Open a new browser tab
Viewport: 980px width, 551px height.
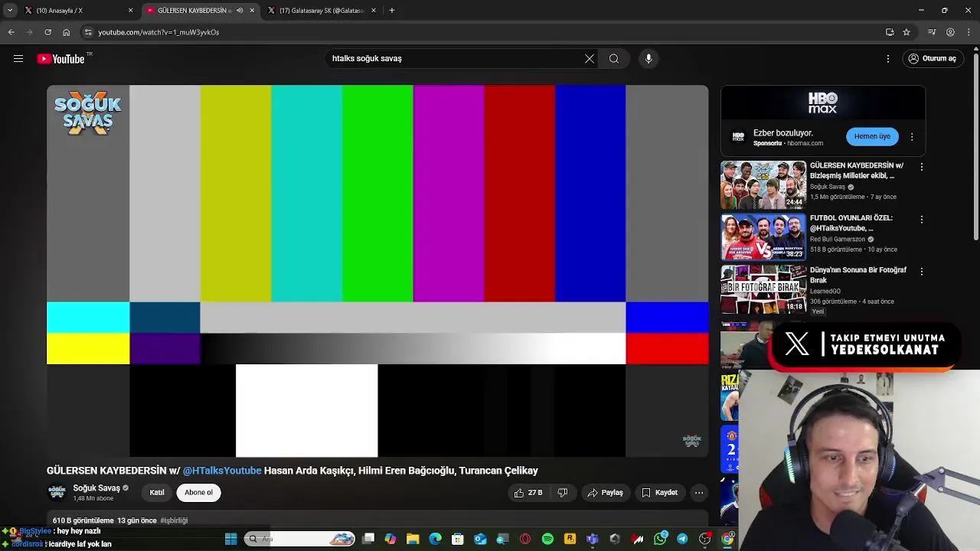pyautogui.click(x=392, y=11)
